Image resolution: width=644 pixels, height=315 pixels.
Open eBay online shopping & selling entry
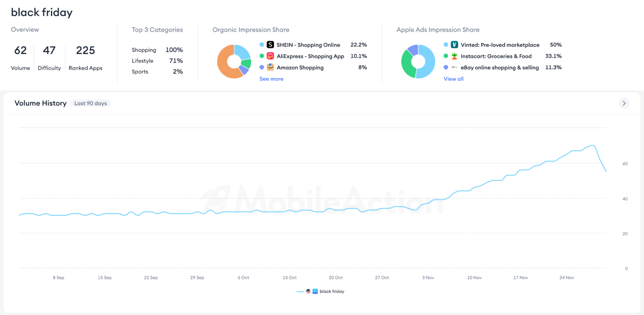coord(500,68)
